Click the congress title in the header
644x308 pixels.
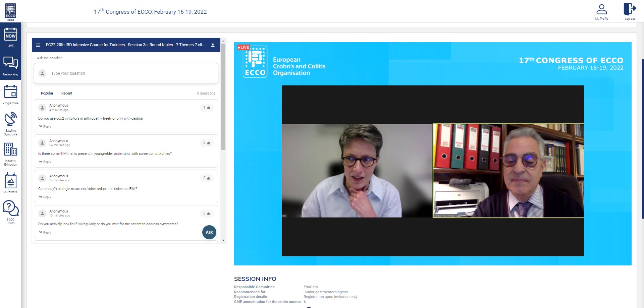pyautogui.click(x=150, y=11)
